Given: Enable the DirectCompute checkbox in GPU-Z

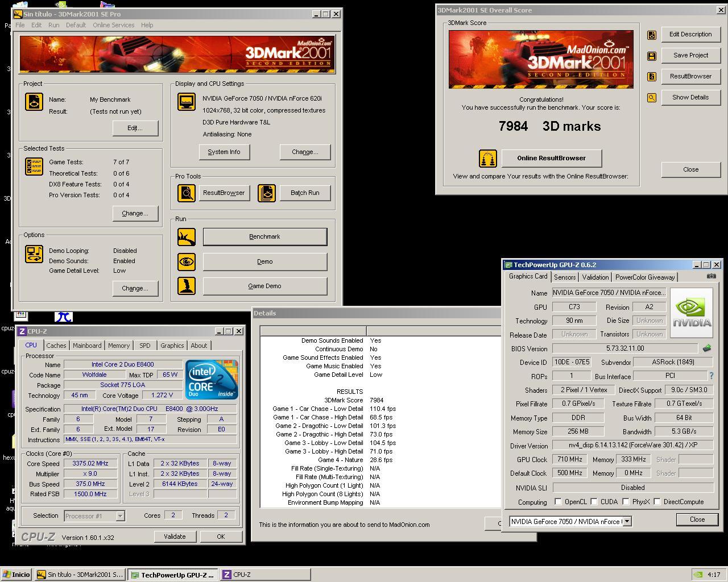Looking at the screenshot, I should coord(657,502).
